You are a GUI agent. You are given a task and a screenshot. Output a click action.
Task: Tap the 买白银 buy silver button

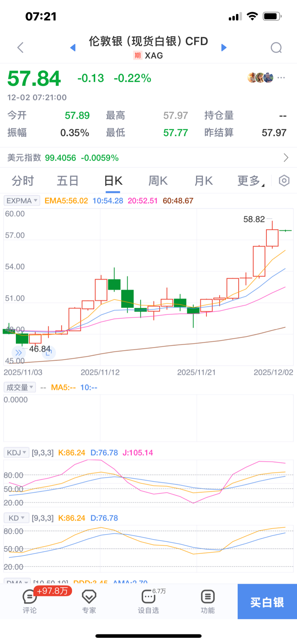(x=267, y=601)
